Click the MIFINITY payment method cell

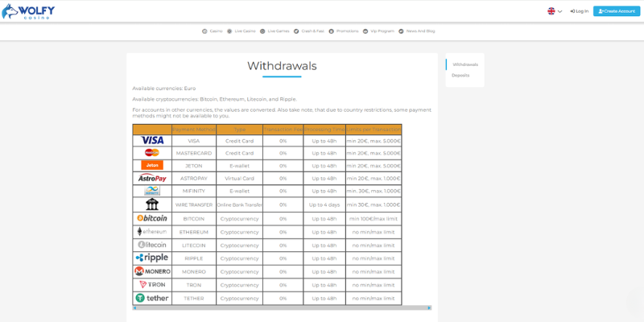[194, 192]
